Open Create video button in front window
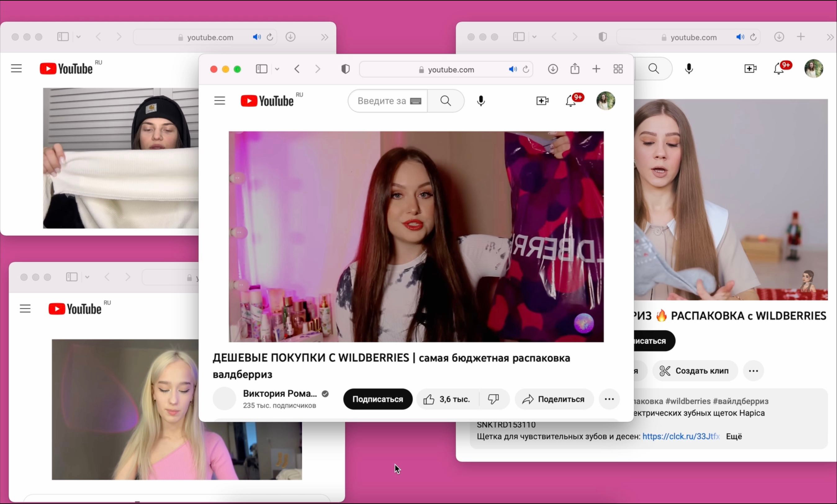The height and width of the screenshot is (504, 837). pos(542,101)
